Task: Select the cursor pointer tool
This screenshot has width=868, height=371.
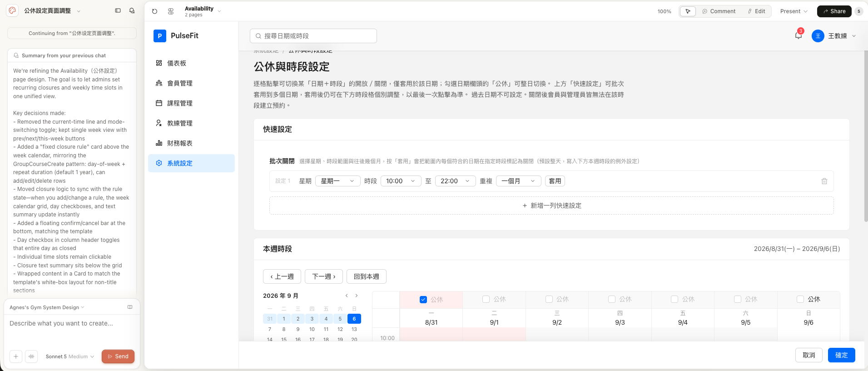Action: [x=688, y=11]
